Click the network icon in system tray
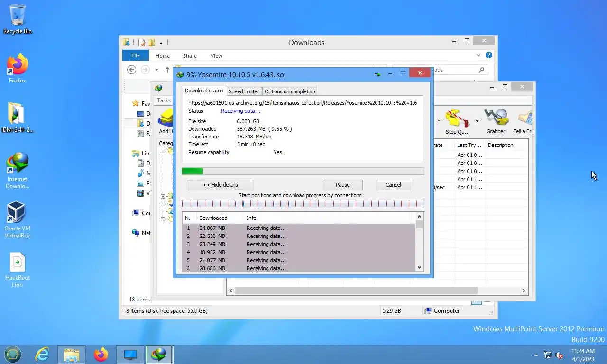Viewport: 607px width, 364px height. pyautogui.click(x=548, y=355)
